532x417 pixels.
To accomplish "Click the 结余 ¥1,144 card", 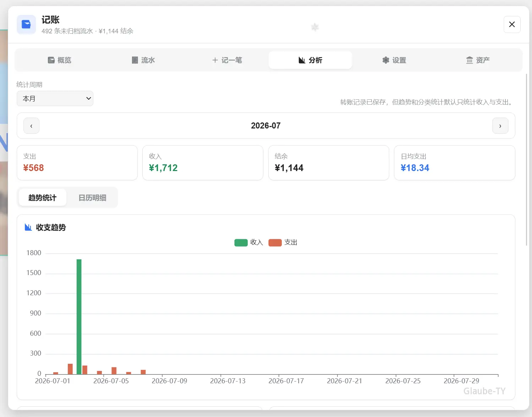I will (x=329, y=163).
